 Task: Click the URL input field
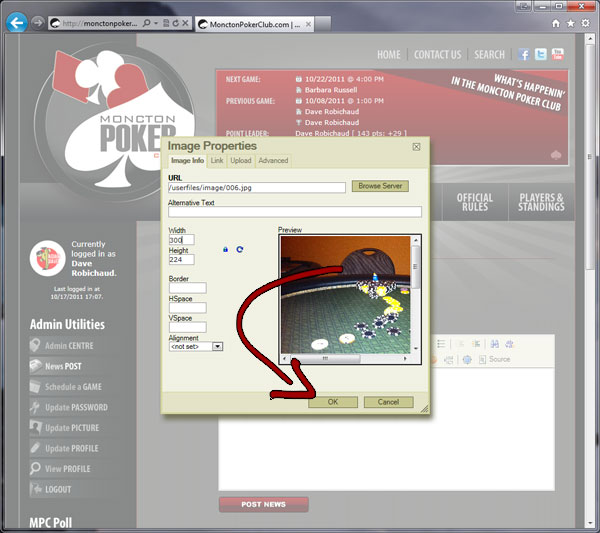coord(257,187)
